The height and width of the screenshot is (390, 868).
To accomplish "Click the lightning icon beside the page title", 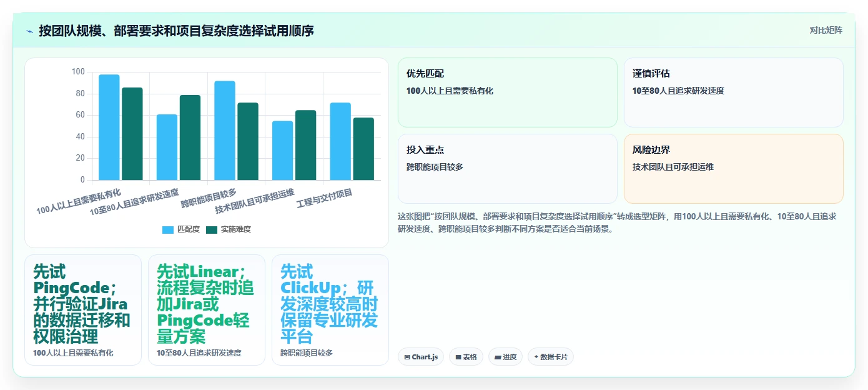I will click(x=30, y=31).
